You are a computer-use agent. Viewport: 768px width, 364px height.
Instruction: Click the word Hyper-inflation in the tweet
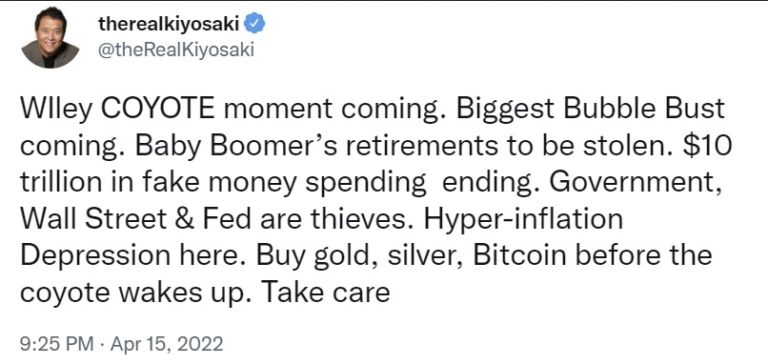click(524, 221)
